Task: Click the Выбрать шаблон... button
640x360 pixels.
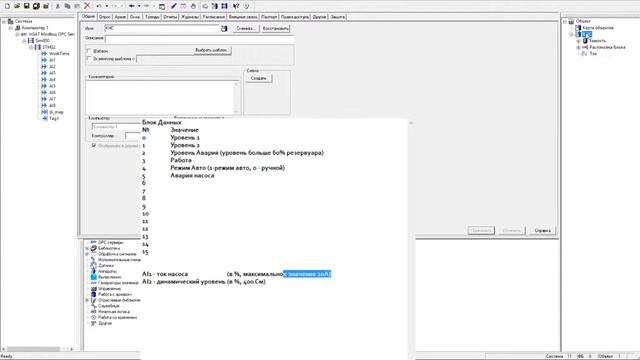Action: pyautogui.click(x=211, y=50)
